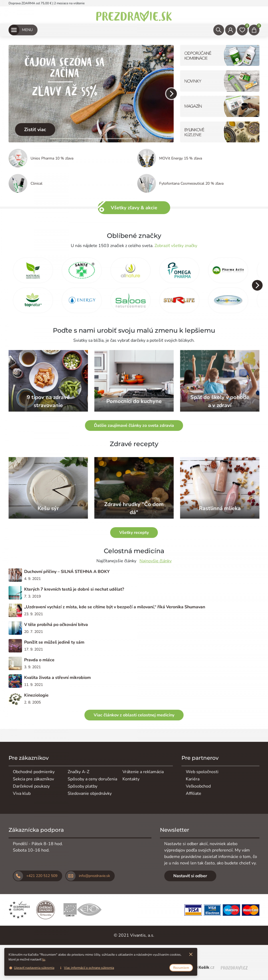Screen dimensions: 268x980
Task: Advance the hero banner with next arrow
Action: (x=171, y=94)
